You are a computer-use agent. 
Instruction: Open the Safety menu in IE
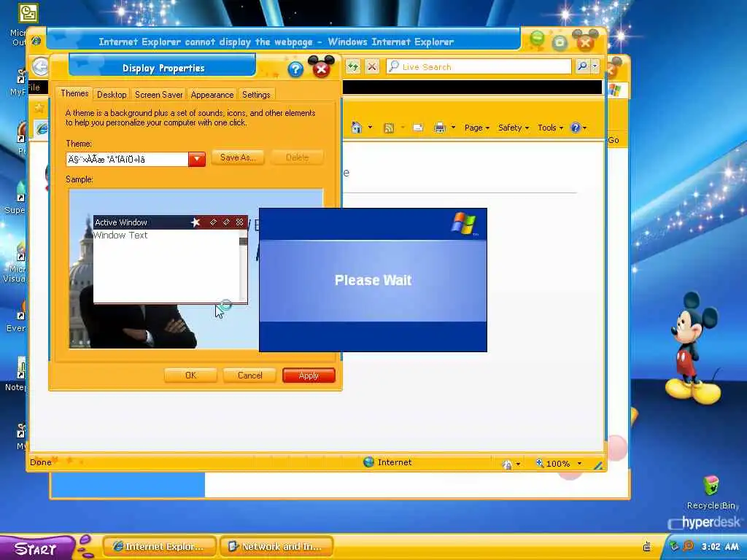click(513, 128)
